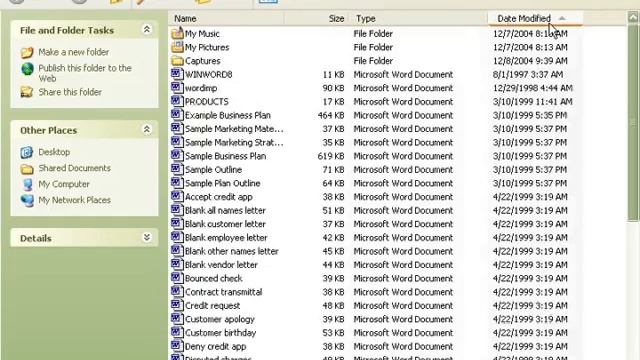This screenshot has width=640, height=360.
Task: Click the Customer birthday document icon
Action: [177, 333]
